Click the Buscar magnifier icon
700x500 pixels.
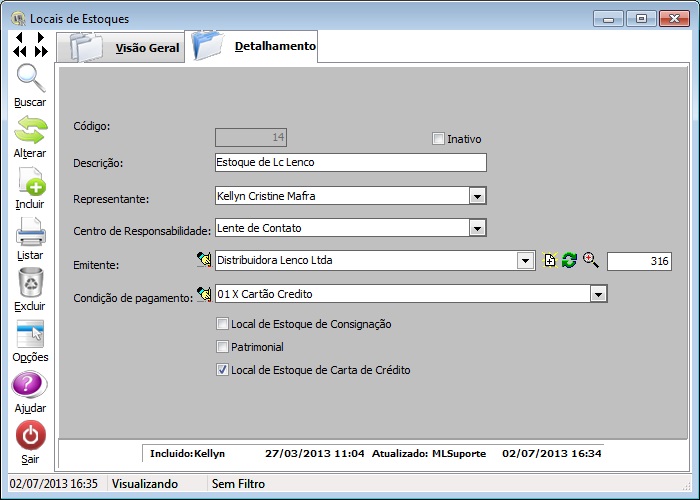click(x=30, y=79)
